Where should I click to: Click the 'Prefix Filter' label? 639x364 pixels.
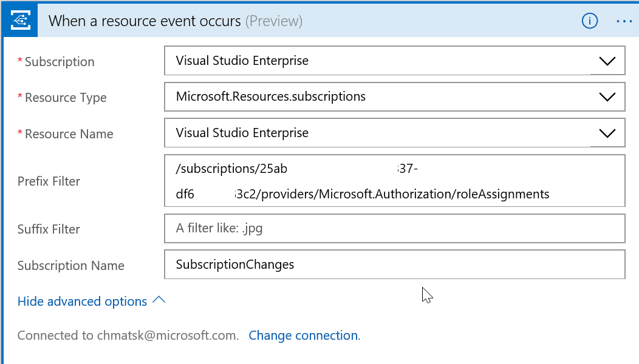pyautogui.click(x=49, y=181)
